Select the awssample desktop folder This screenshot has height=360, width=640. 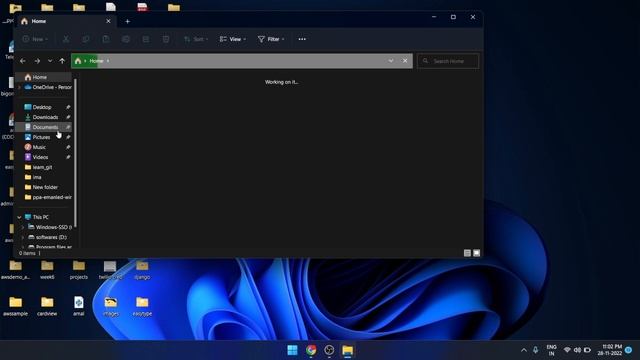click(16, 307)
